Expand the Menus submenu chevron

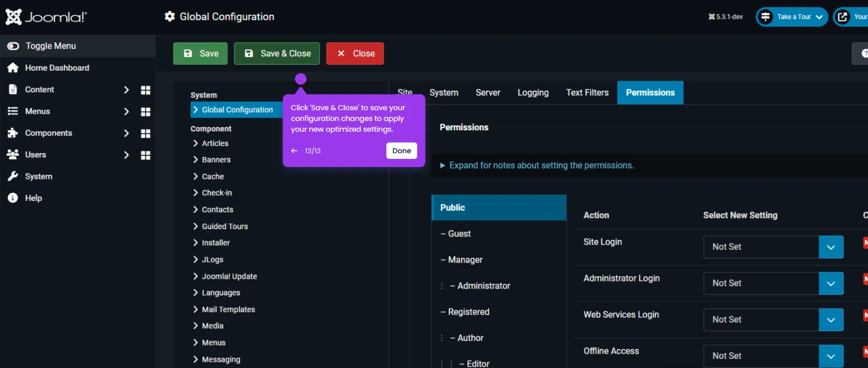point(126,111)
